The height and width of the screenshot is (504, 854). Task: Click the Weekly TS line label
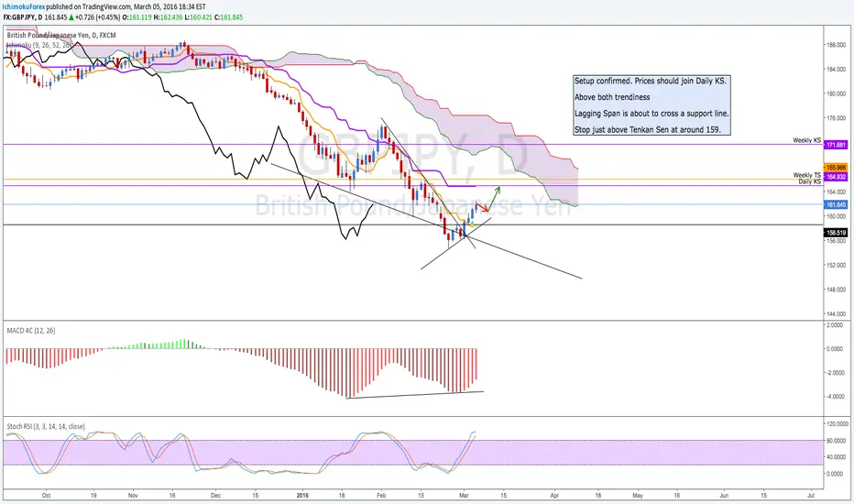click(x=806, y=175)
